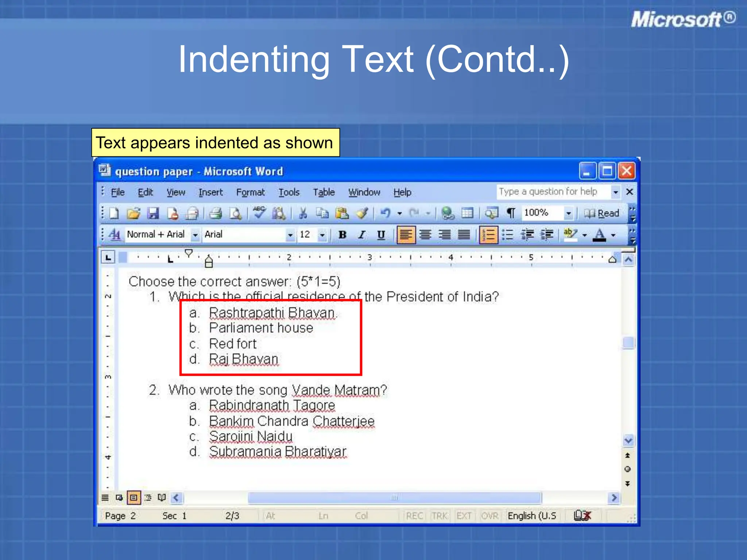Screen dimensions: 747x560
Task: Insert Hyperlink globe icon
Action: (x=448, y=213)
